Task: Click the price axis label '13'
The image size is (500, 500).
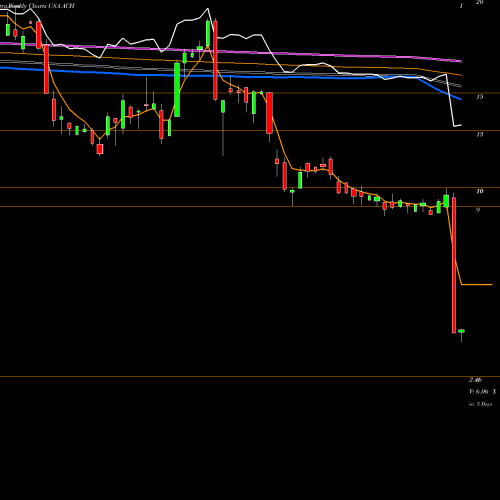Action: click(x=480, y=135)
